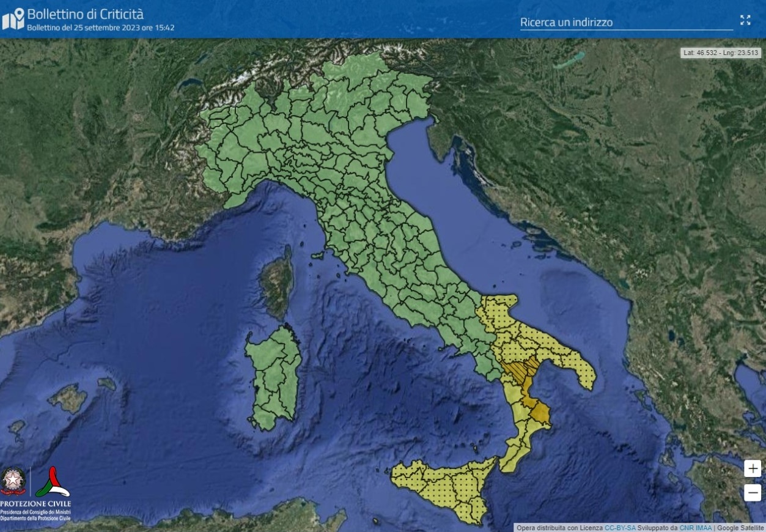Click the bulletin date 25 settembre 2023 text

tap(101, 28)
